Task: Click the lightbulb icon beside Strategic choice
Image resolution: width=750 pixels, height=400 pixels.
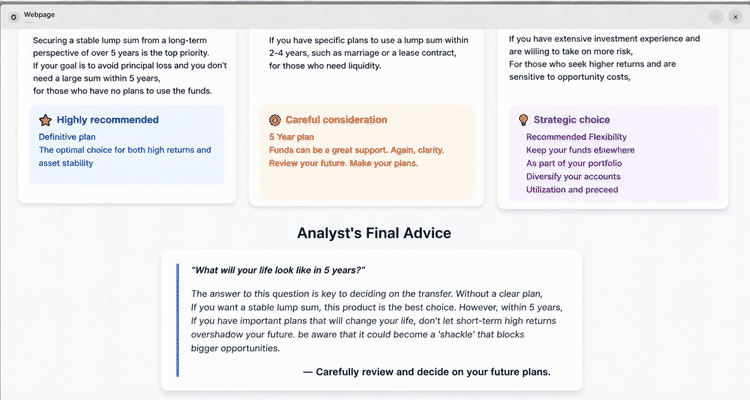Action: (523, 120)
